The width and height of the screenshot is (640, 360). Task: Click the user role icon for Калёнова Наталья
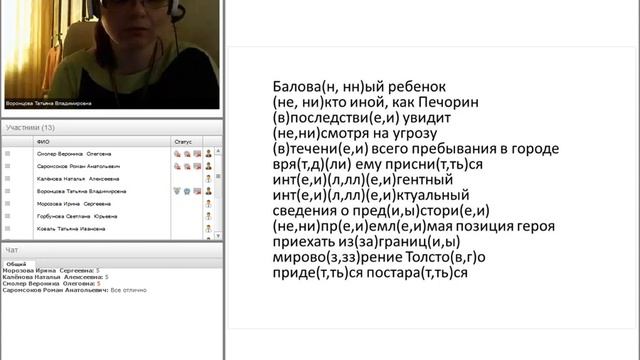click(x=209, y=178)
